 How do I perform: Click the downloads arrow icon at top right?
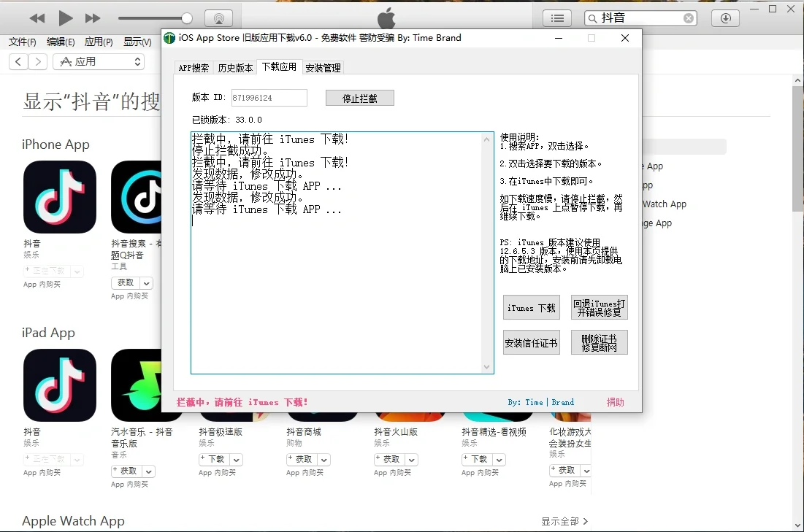click(725, 18)
